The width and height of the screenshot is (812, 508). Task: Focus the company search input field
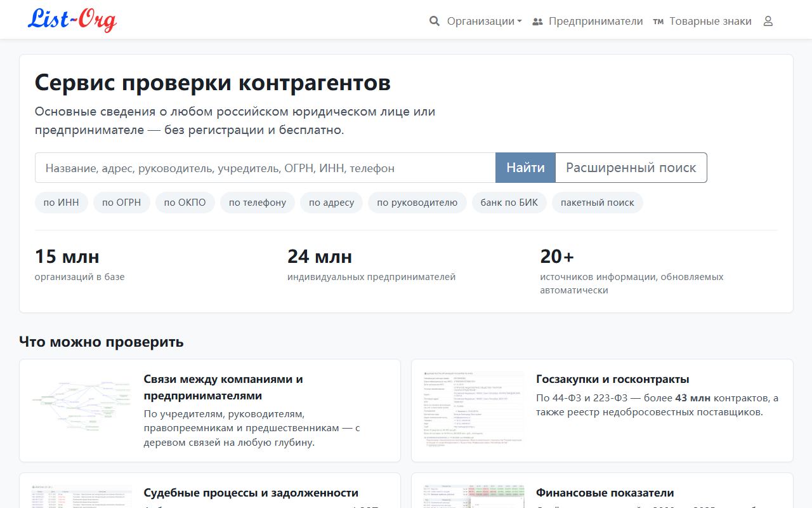265,168
